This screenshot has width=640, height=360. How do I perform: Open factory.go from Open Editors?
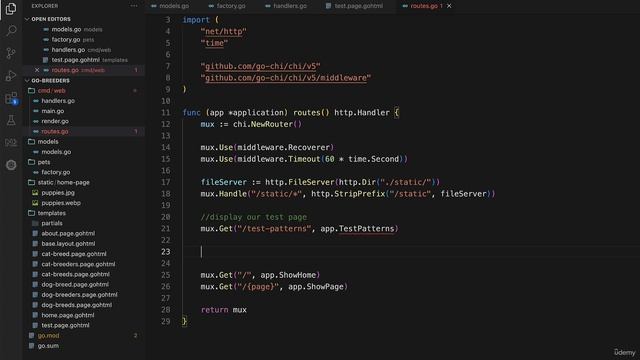click(66, 40)
